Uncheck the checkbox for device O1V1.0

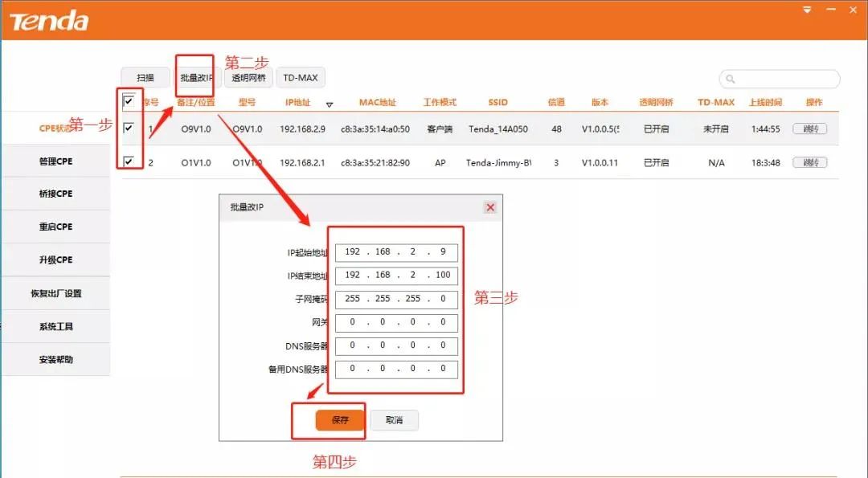127,161
